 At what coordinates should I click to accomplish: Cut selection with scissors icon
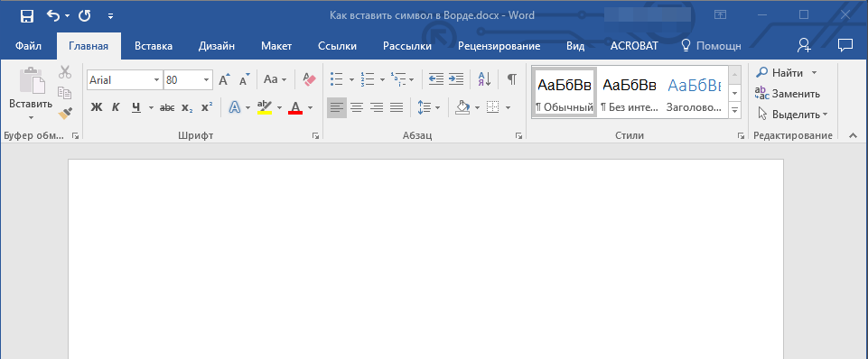coord(65,72)
